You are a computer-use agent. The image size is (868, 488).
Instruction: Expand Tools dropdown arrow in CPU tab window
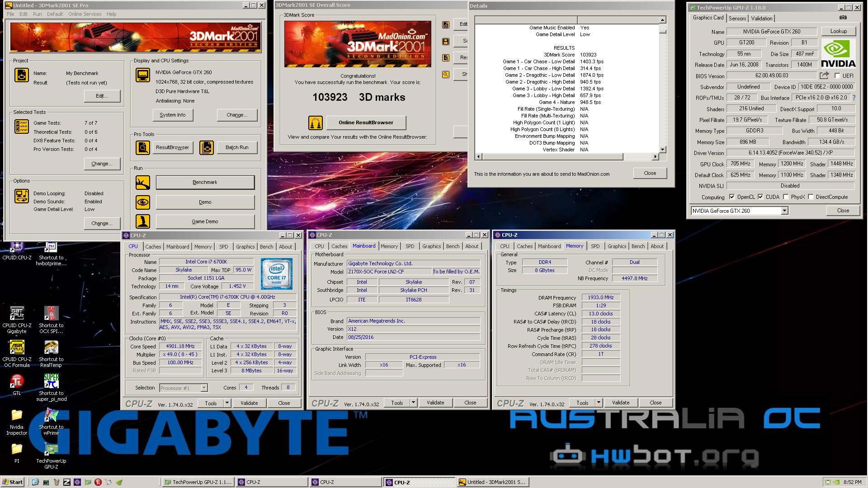point(227,403)
